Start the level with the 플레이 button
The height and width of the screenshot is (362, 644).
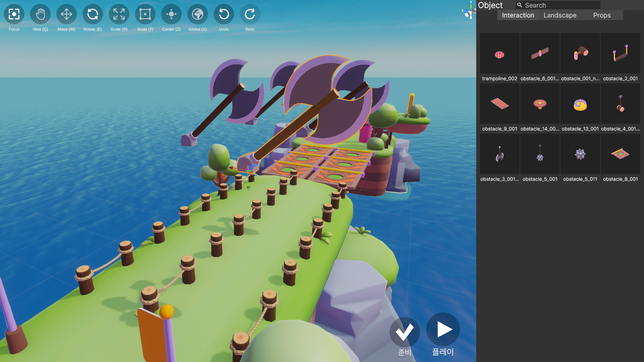click(443, 329)
